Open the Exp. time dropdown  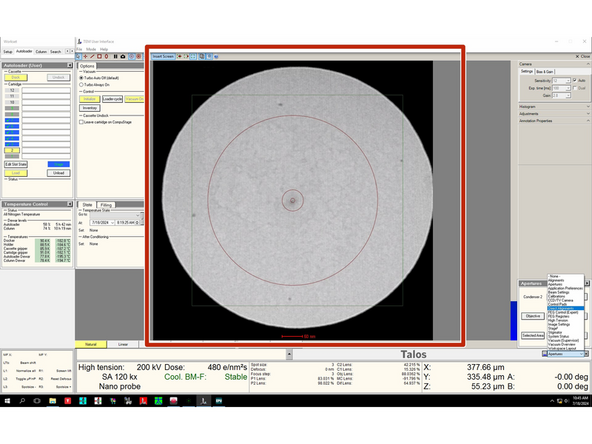[x=567, y=88]
